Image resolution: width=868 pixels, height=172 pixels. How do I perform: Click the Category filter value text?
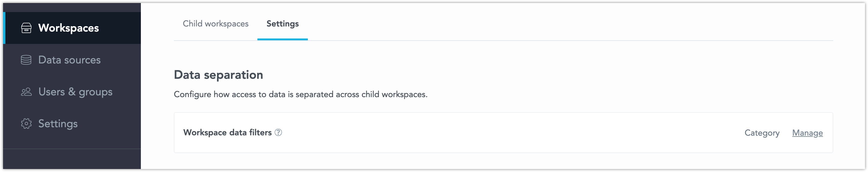tap(762, 133)
